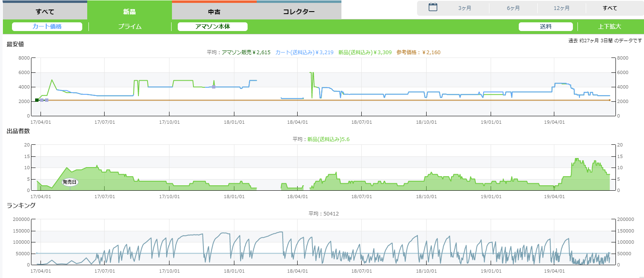Click the アマゾン販売 average legend entry
The image size is (644, 278).
pyautogui.click(x=246, y=52)
